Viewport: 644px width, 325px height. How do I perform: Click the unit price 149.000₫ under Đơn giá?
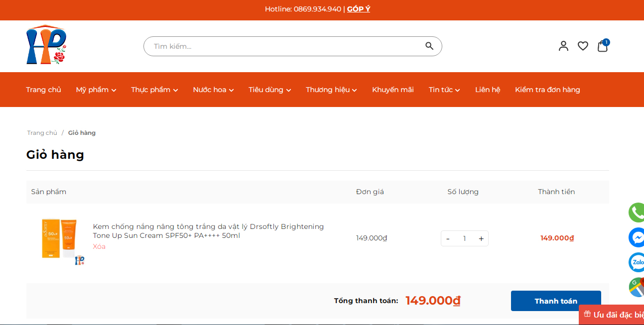[372, 238]
